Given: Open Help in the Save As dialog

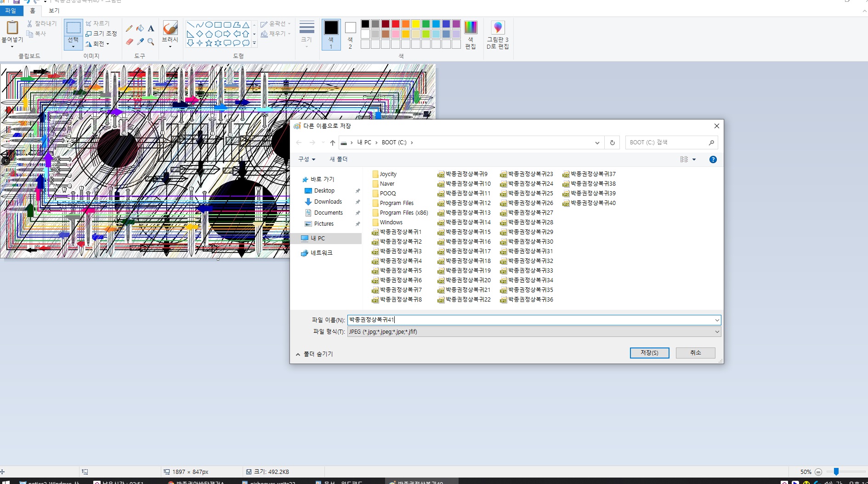Looking at the screenshot, I should pos(713,159).
